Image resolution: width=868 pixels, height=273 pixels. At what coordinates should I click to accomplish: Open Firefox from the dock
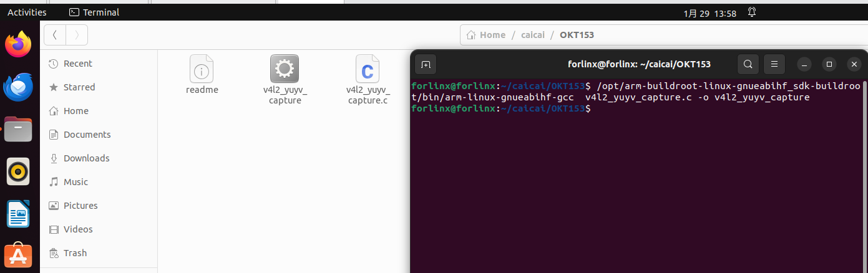18,44
